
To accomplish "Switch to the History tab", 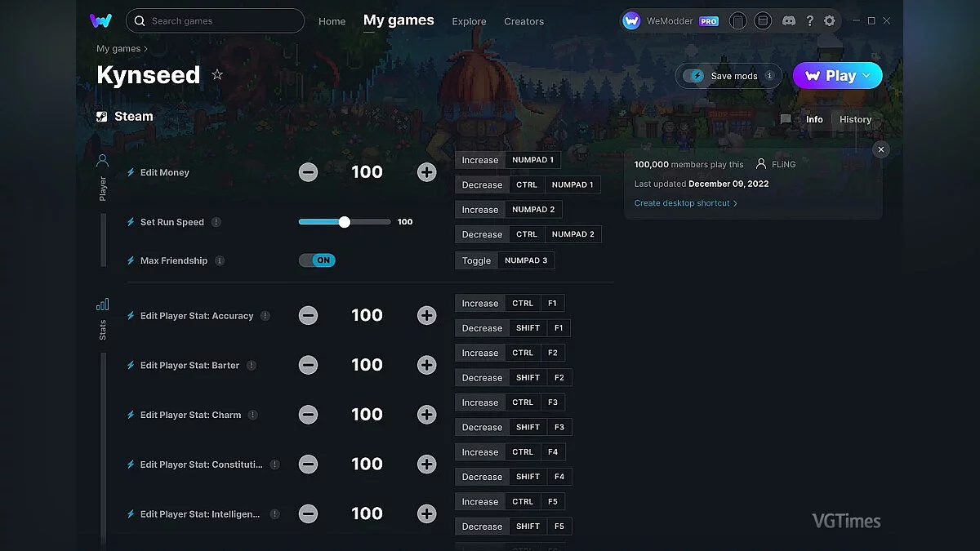I will point(855,119).
